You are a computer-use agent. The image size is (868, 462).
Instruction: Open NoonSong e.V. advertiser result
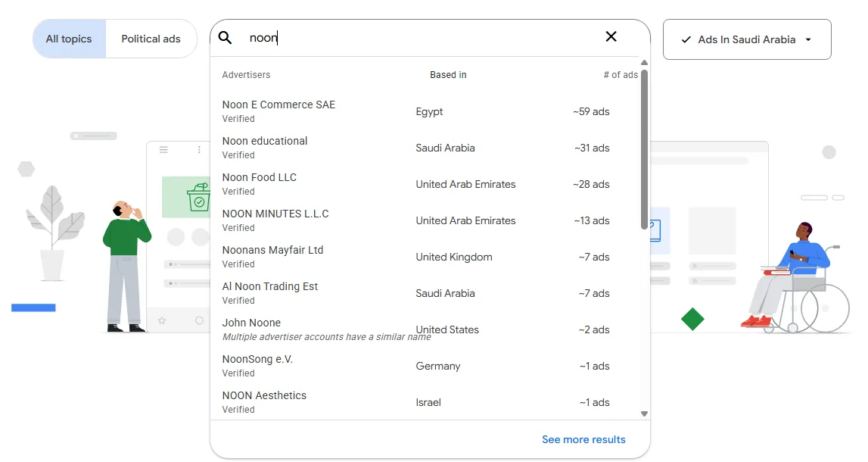click(x=425, y=366)
